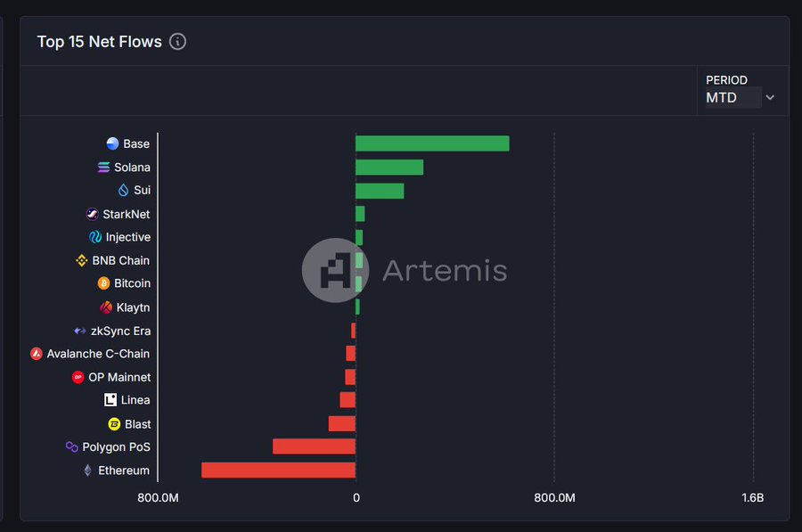The height and width of the screenshot is (532, 802).
Task: Select the Avalanche C-Chain red bar
Action: [x=351, y=354]
